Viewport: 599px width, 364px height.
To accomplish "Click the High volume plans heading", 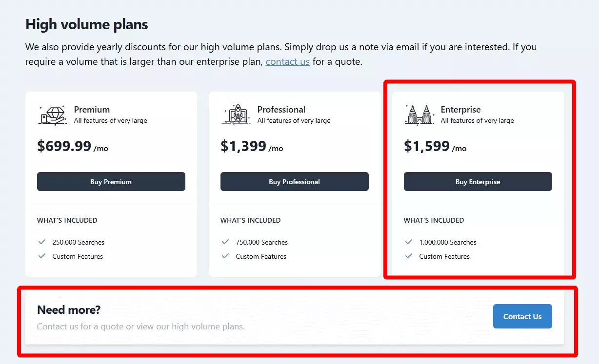I will [87, 24].
